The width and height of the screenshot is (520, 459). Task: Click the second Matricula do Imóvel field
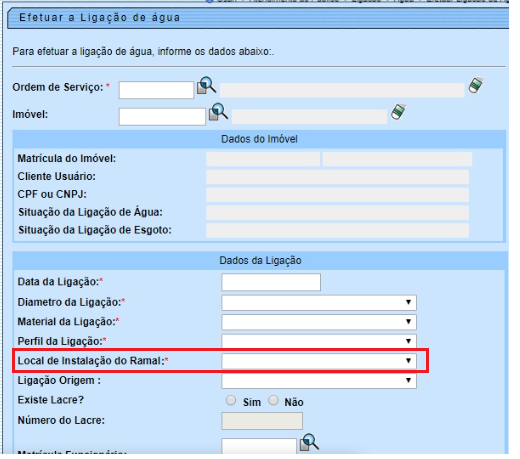click(397, 159)
